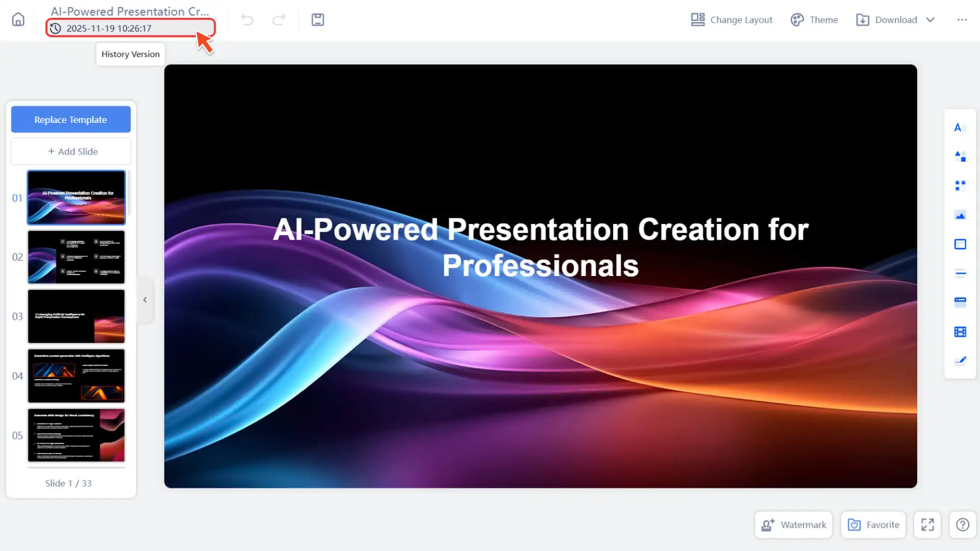
Task: Open the more options ellipsis menu
Action: click(x=962, y=19)
